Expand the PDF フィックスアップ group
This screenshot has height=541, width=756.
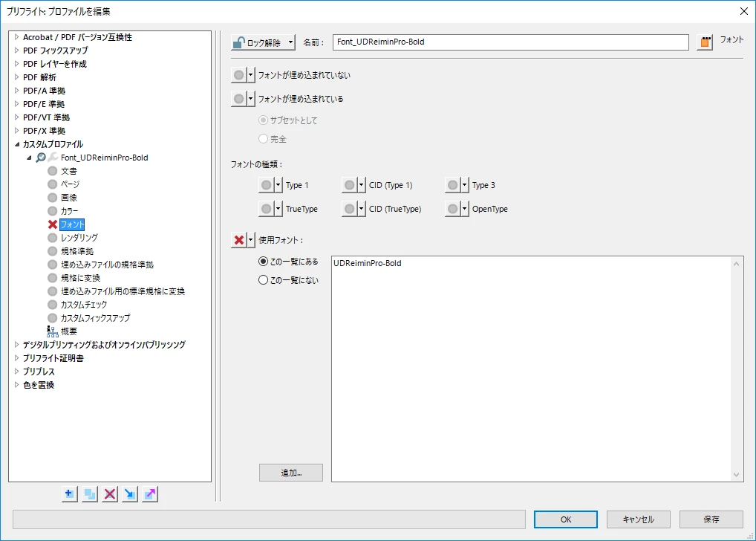tap(16, 51)
